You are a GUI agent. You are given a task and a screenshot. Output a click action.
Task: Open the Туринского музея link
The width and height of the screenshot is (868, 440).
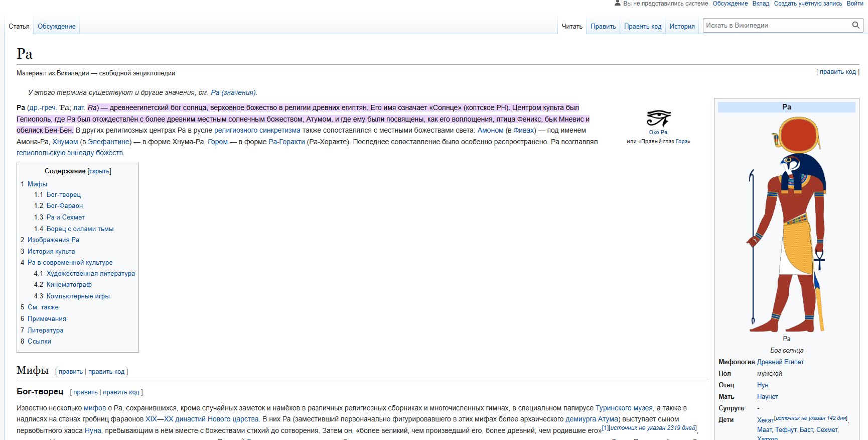pyautogui.click(x=624, y=408)
